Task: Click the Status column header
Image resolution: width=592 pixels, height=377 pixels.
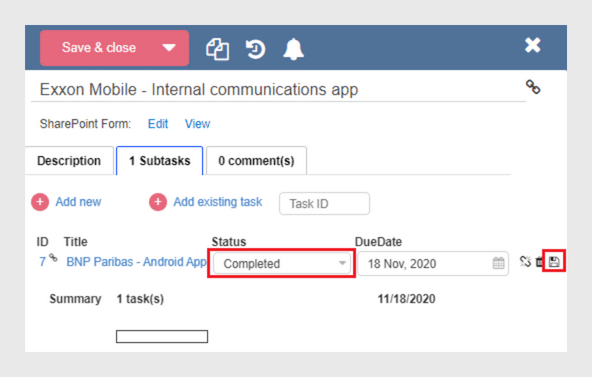Action: [229, 242]
